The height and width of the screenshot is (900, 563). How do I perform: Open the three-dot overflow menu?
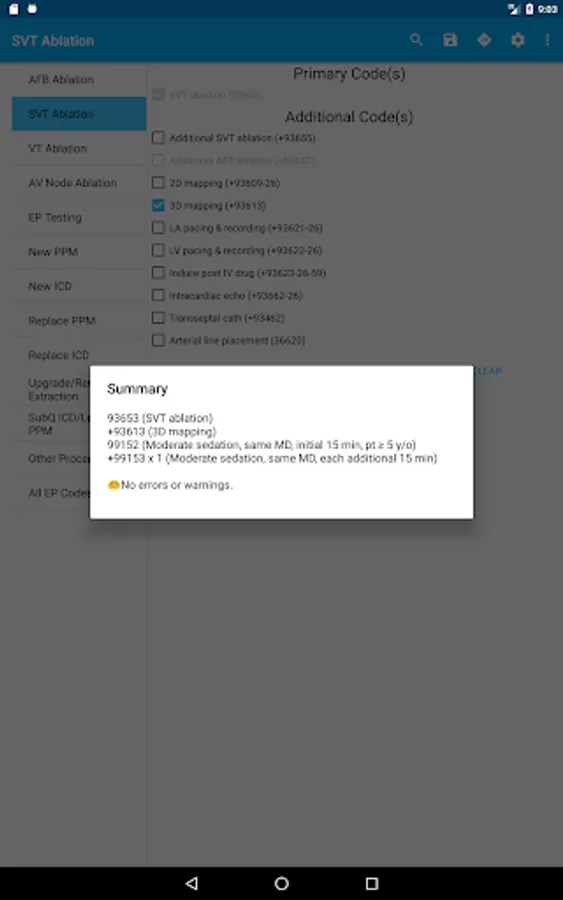point(547,40)
